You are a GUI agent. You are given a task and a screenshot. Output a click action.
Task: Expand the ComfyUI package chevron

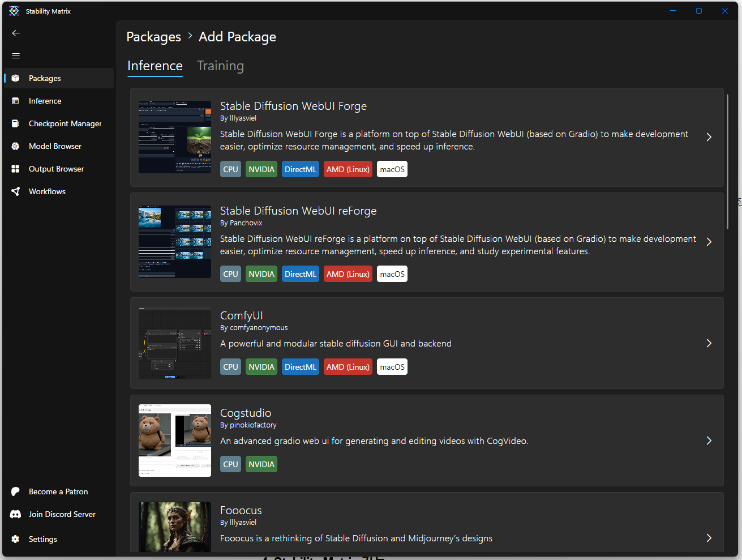tap(709, 343)
